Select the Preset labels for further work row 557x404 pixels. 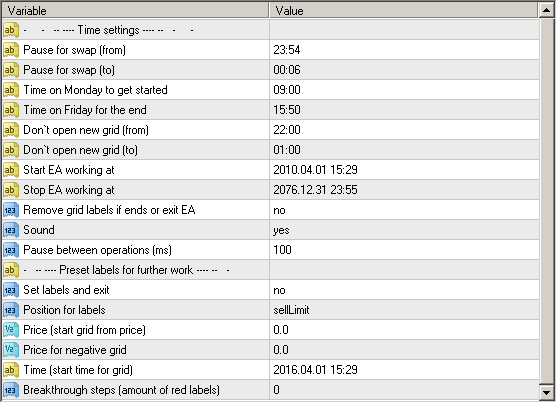(x=270, y=270)
